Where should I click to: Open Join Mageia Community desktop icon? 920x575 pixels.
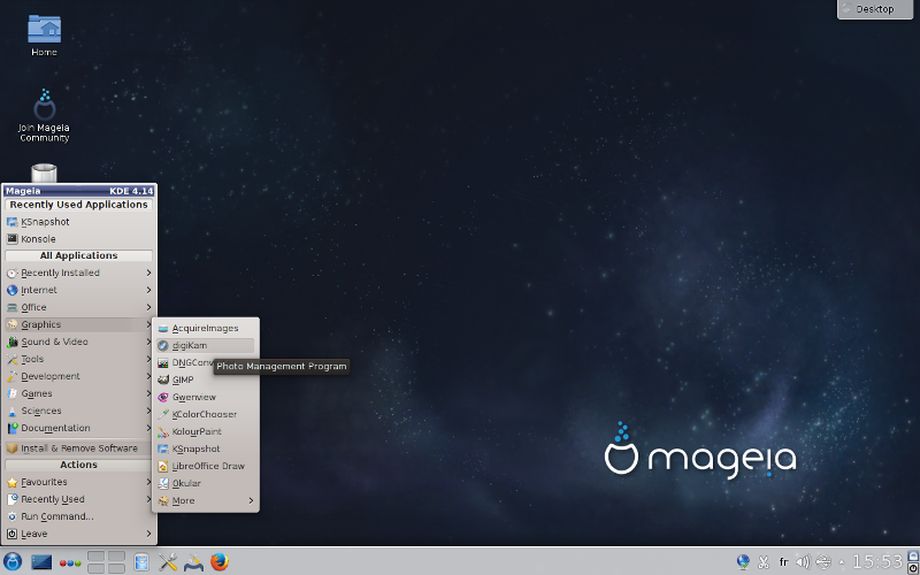tap(44, 115)
